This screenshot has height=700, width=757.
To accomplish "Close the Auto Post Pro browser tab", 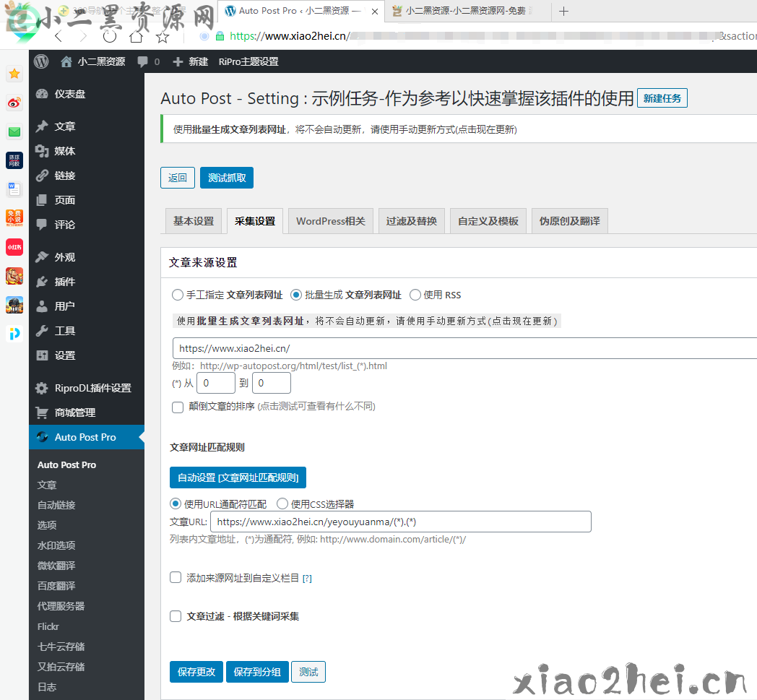I will coord(375,12).
